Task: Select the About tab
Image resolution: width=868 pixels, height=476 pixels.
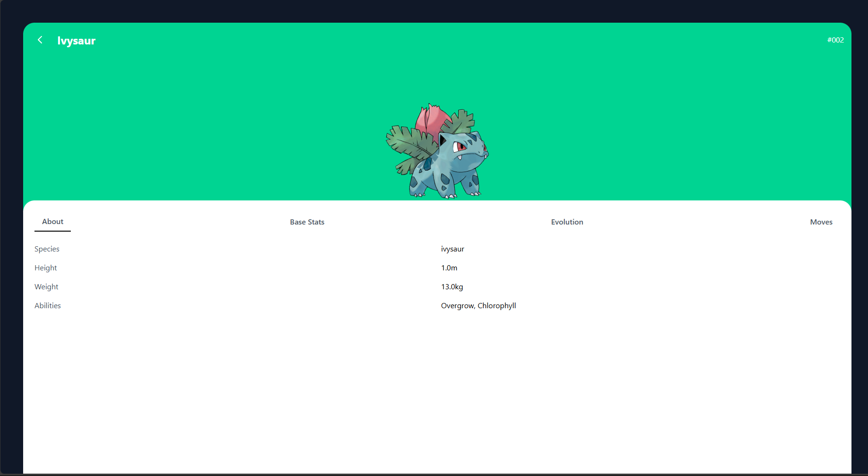Action: coord(52,221)
